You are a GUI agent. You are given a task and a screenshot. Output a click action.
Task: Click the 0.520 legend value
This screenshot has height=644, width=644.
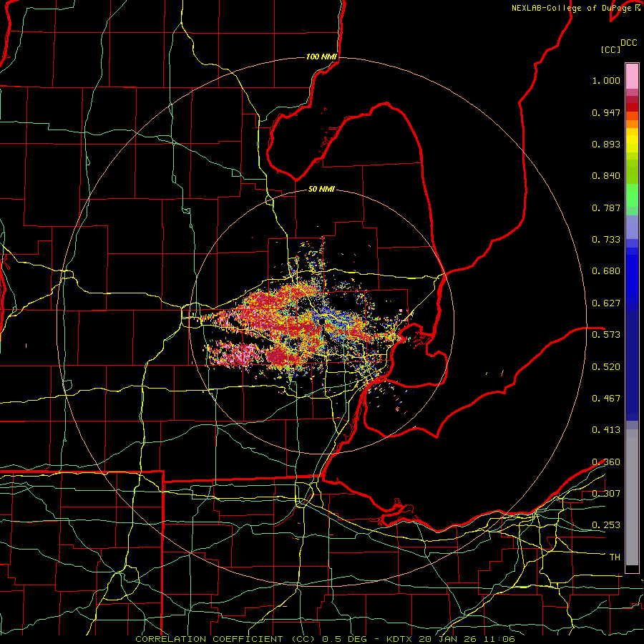[x=606, y=367]
